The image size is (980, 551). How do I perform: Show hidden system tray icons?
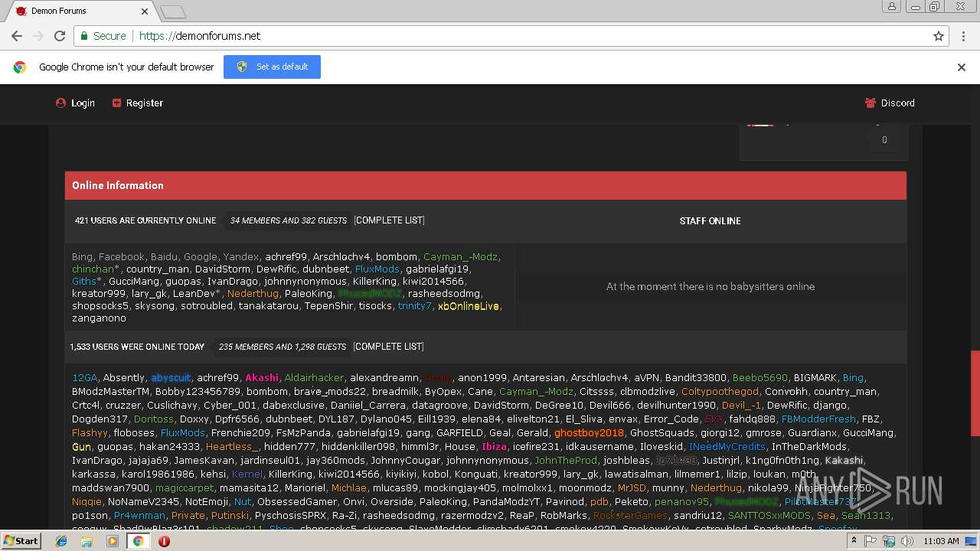click(854, 541)
